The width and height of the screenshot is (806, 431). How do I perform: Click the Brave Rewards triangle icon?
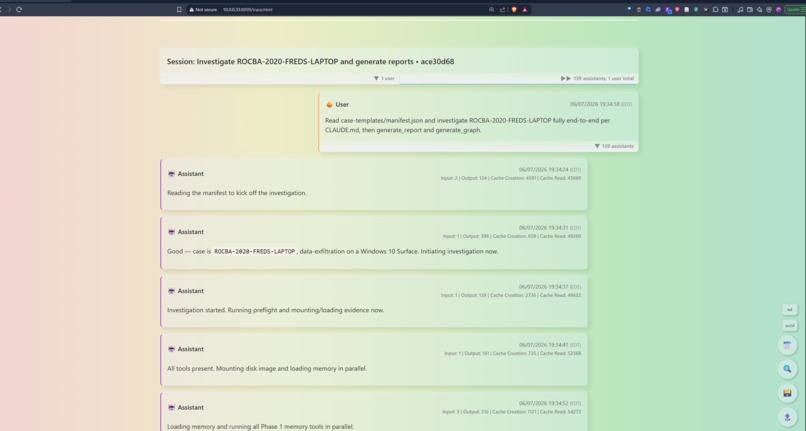(x=524, y=9)
